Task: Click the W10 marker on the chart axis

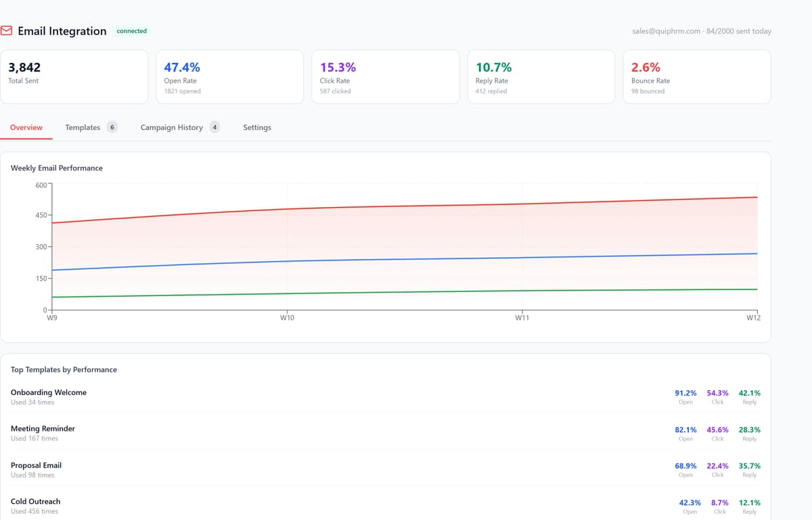Action: point(286,318)
